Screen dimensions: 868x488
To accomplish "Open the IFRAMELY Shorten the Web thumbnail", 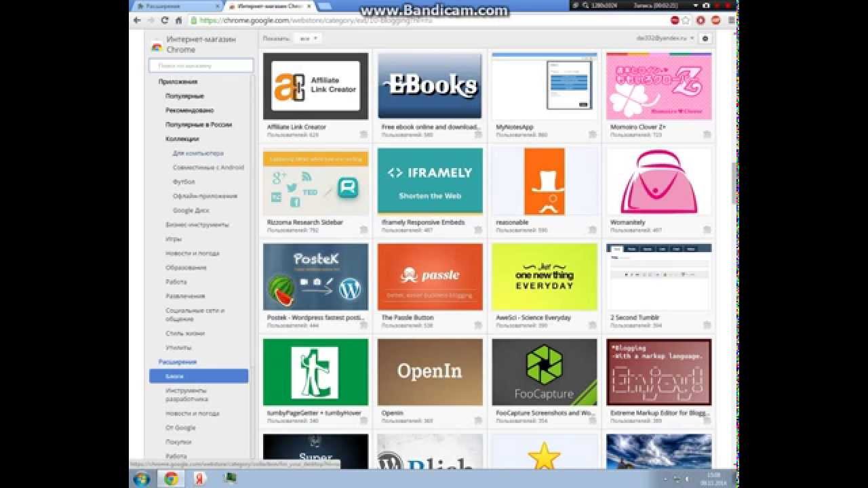I will 430,182.
